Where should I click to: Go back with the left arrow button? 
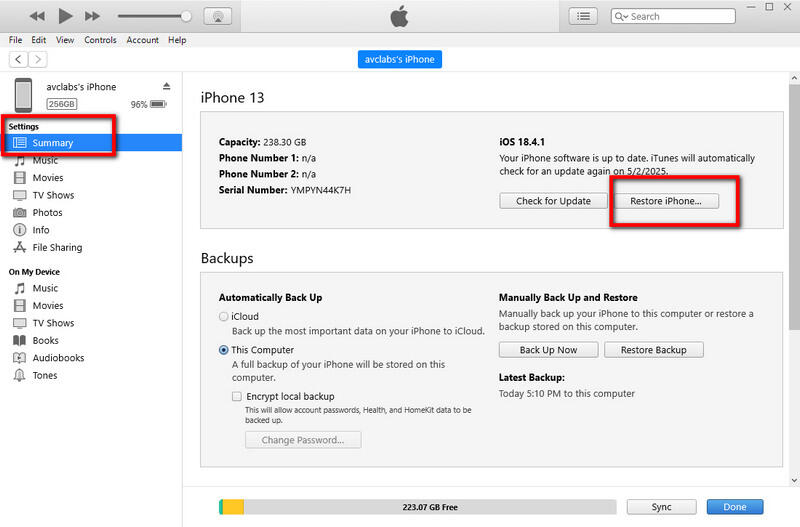[x=18, y=59]
